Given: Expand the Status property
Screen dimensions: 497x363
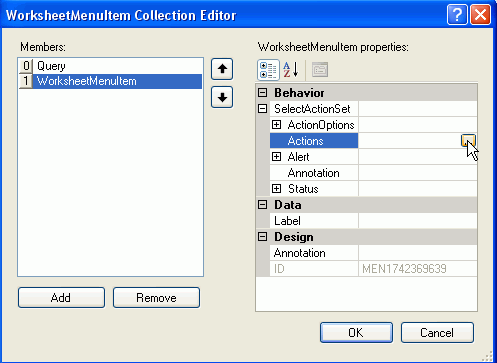Looking at the screenshot, I should point(276,188).
